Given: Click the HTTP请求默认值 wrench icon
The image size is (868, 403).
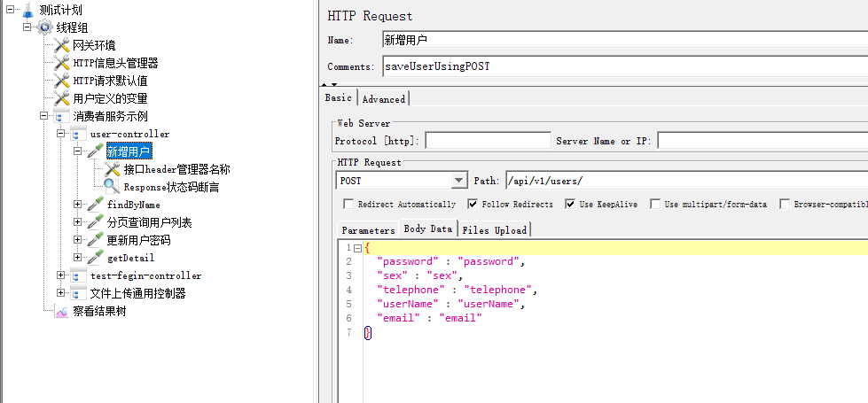Looking at the screenshot, I should coord(61,81).
